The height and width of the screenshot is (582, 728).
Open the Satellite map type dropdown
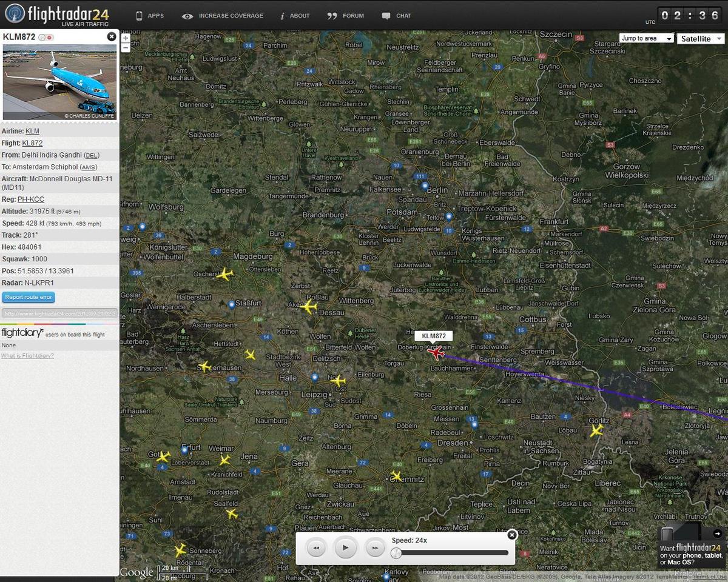(701, 38)
